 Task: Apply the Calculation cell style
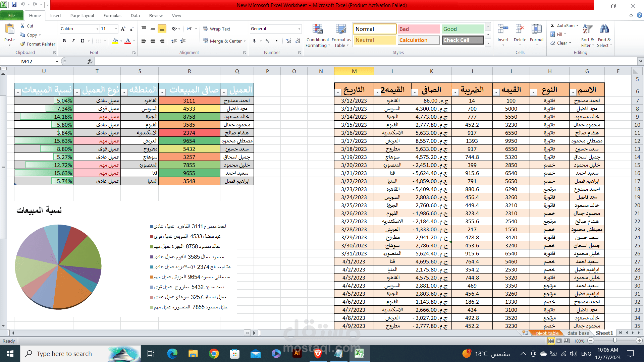tap(418, 40)
